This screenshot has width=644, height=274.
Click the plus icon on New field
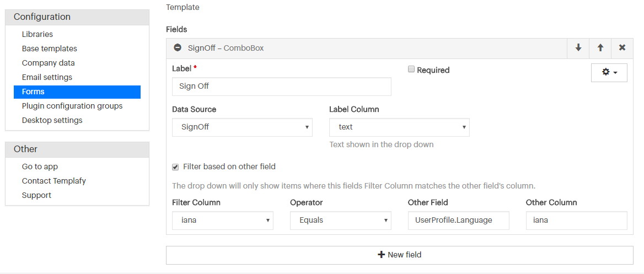click(x=381, y=255)
